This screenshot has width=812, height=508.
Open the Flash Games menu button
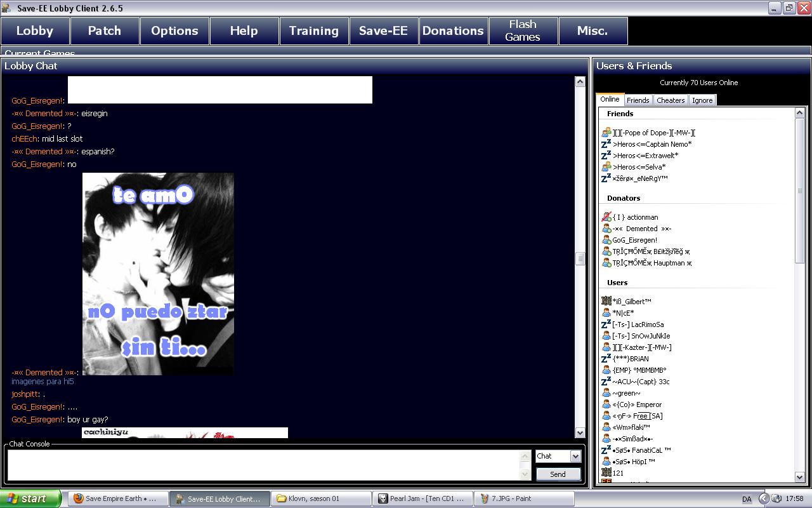click(x=523, y=30)
